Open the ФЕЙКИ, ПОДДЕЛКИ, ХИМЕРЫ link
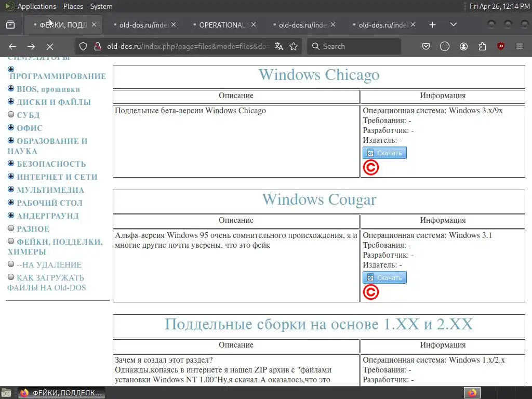The height and width of the screenshot is (399, 532). tap(55, 247)
